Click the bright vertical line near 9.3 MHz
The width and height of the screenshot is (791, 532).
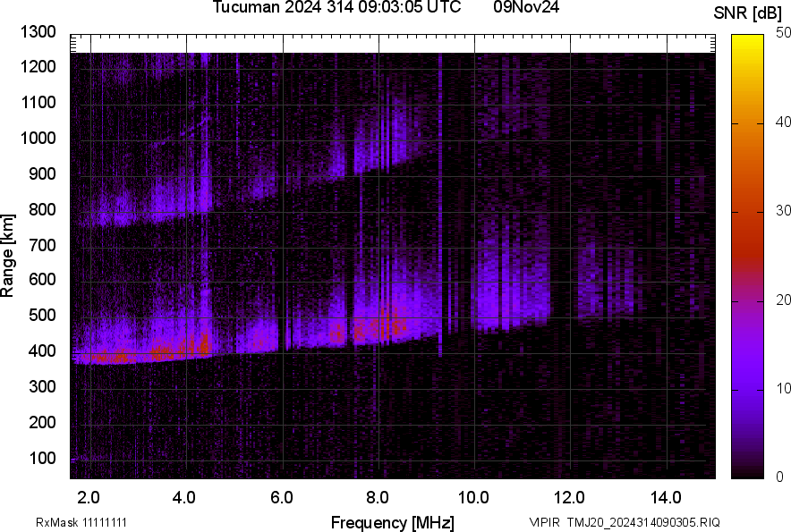coord(440,206)
